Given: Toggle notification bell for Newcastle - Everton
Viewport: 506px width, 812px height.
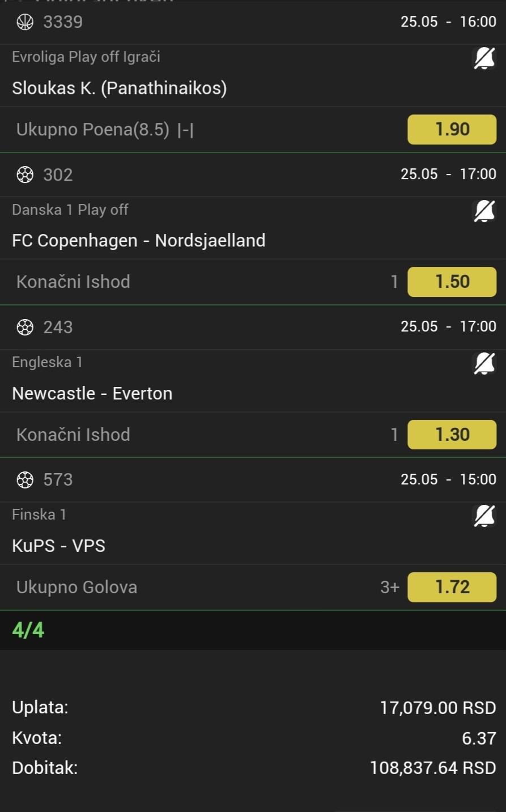Looking at the screenshot, I should tap(484, 364).
